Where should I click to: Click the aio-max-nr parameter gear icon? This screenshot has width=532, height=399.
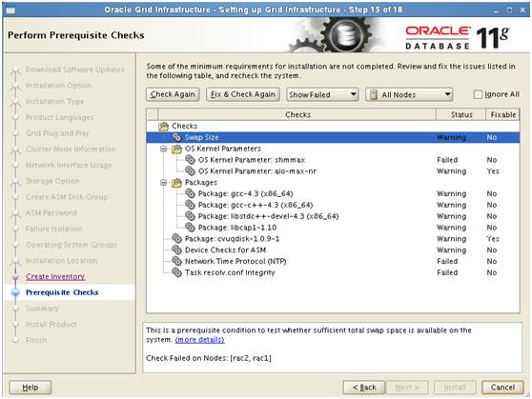[x=190, y=170]
